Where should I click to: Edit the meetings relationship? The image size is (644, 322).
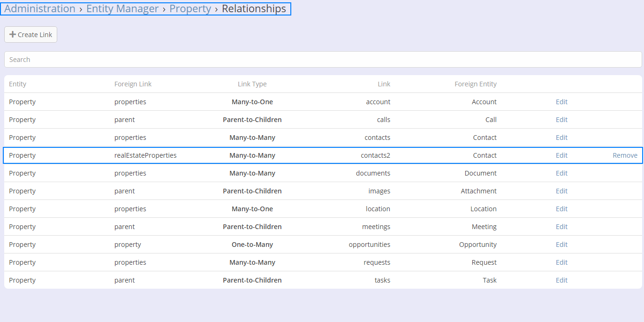(x=561, y=227)
